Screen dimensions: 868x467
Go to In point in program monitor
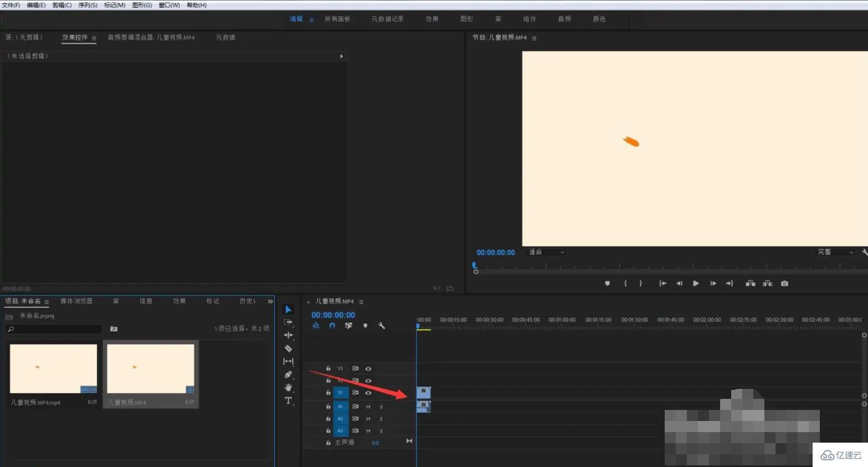point(662,283)
